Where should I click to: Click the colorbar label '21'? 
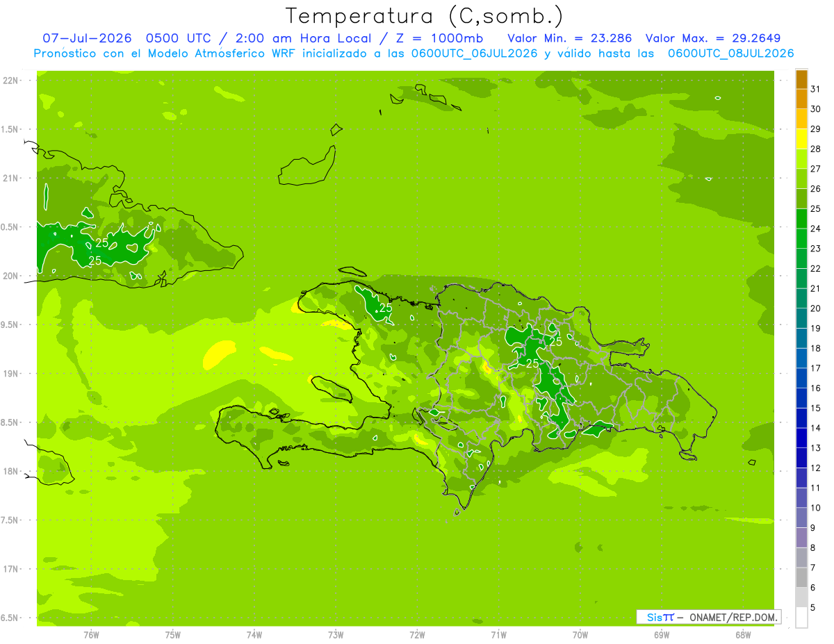click(x=816, y=288)
